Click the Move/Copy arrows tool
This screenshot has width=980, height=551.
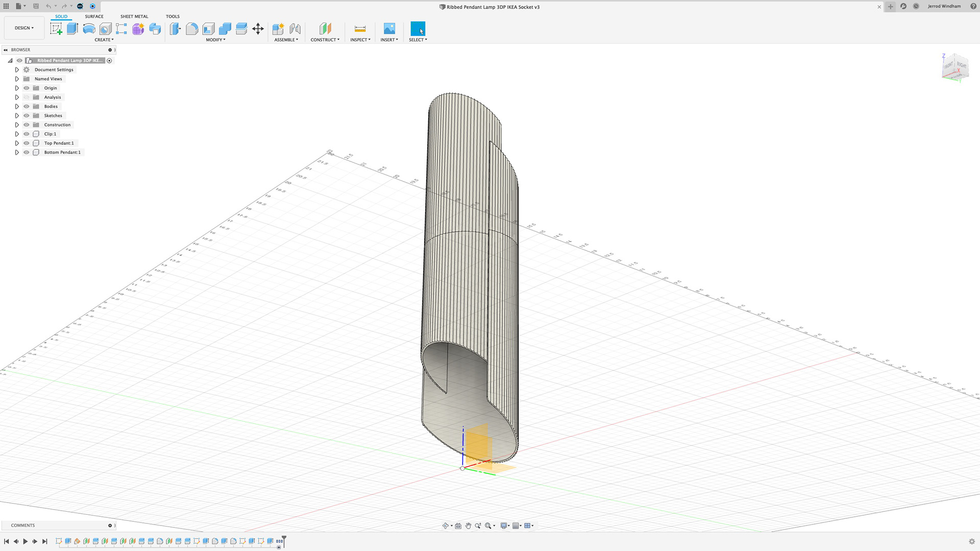click(258, 29)
